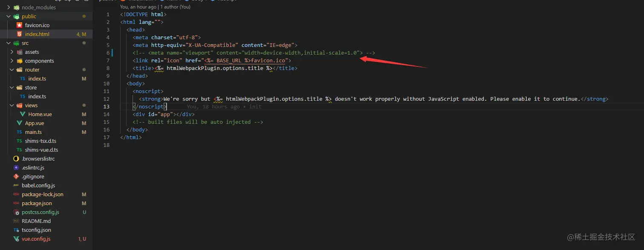
Task: Click the router folder icon
Action: (x=19, y=70)
